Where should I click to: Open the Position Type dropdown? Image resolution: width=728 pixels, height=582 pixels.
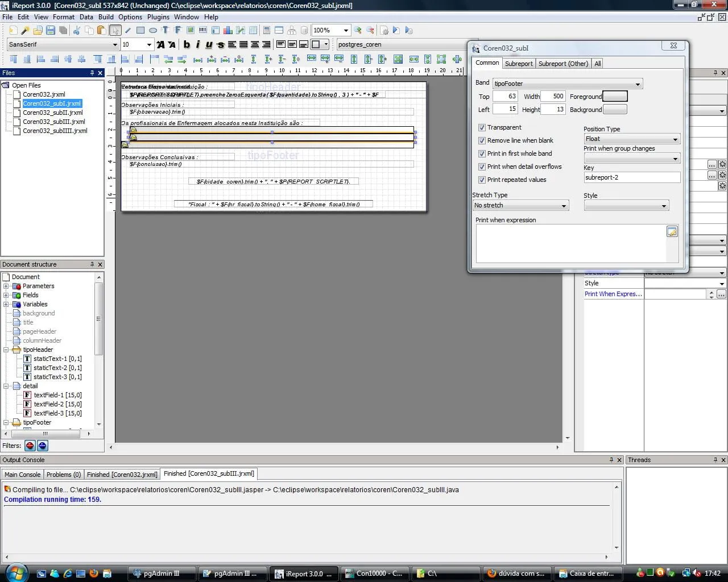coord(631,139)
